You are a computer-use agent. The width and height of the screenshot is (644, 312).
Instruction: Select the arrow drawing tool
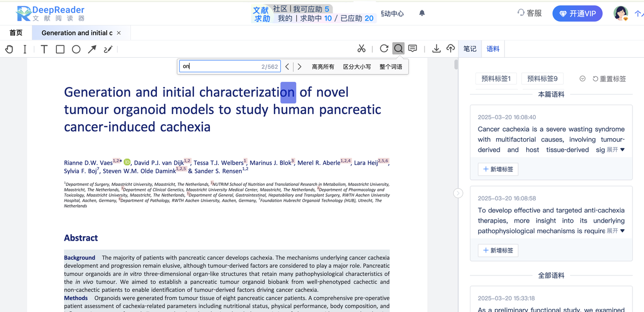pyautogui.click(x=92, y=49)
